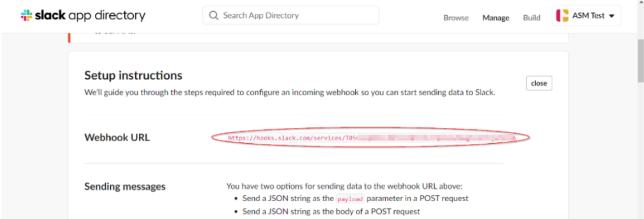Click the Sending messages heading
Viewport: 644px width, 219px height.
(x=125, y=187)
